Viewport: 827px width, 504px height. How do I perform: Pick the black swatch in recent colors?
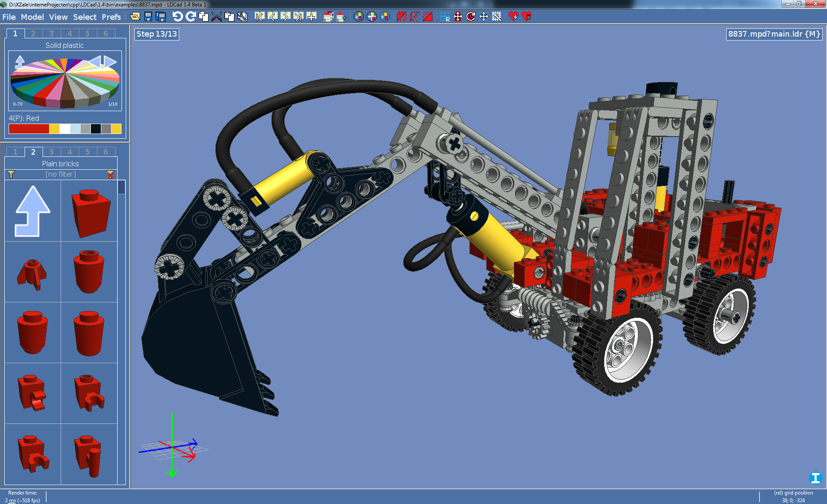coord(96,129)
